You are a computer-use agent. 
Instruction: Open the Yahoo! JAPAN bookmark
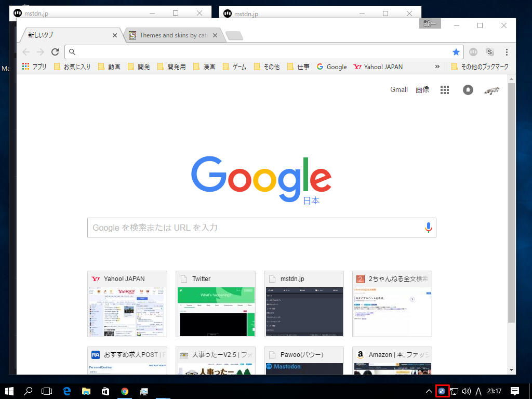pos(378,67)
